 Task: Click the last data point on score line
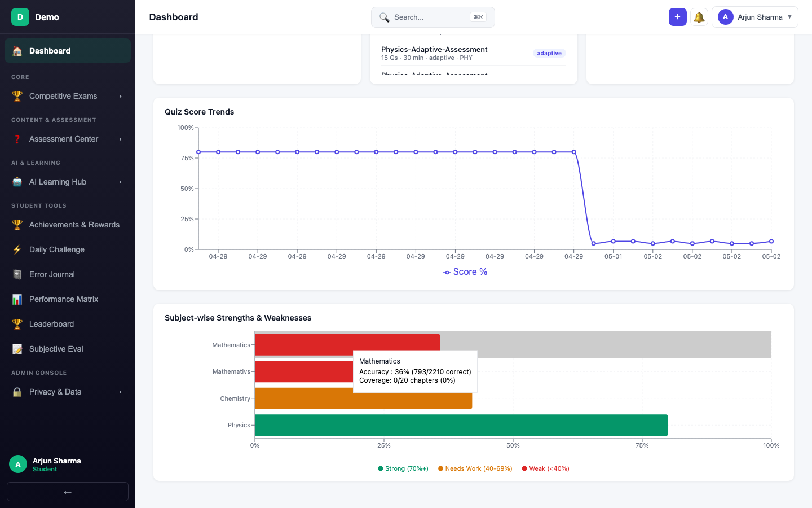coord(771,242)
